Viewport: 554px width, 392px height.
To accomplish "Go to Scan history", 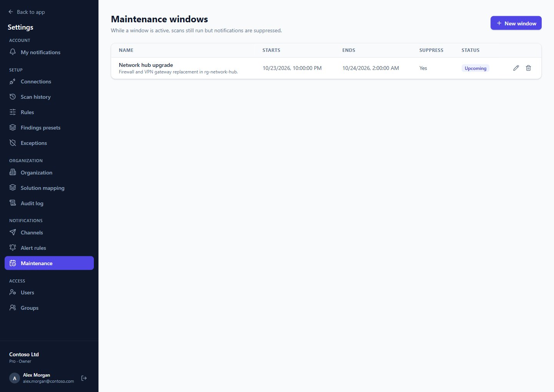I will [49, 97].
